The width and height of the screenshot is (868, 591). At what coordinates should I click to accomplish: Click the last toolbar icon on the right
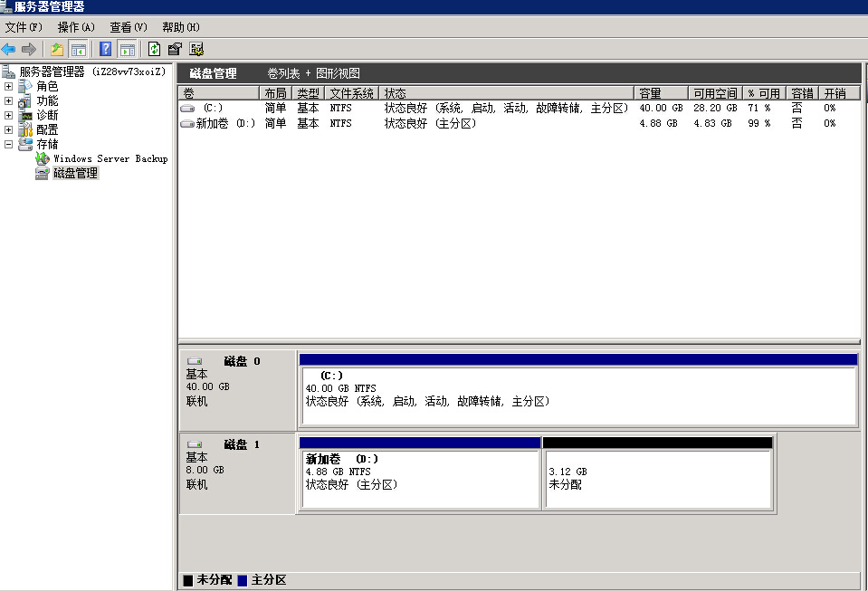tap(196, 49)
